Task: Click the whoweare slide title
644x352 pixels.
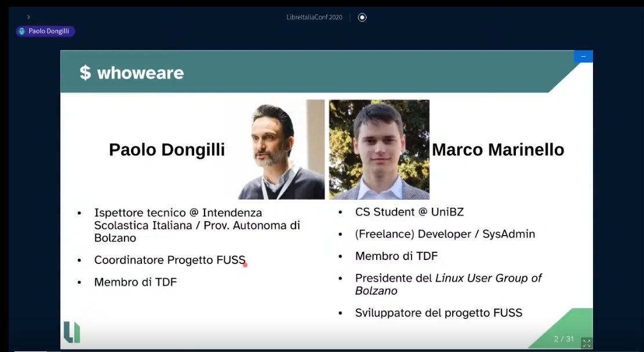Action: pos(140,73)
